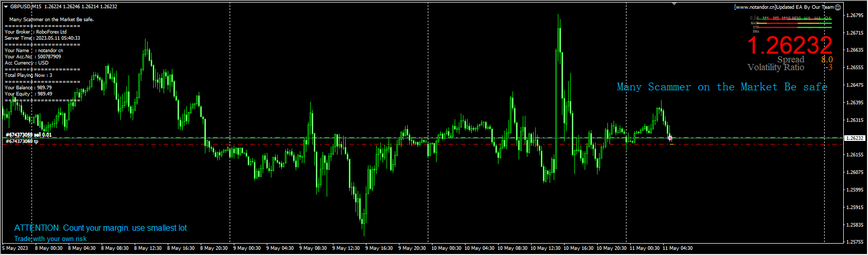
Task: Click the current price tag 1.26232 on price scale
Action: tap(855, 138)
